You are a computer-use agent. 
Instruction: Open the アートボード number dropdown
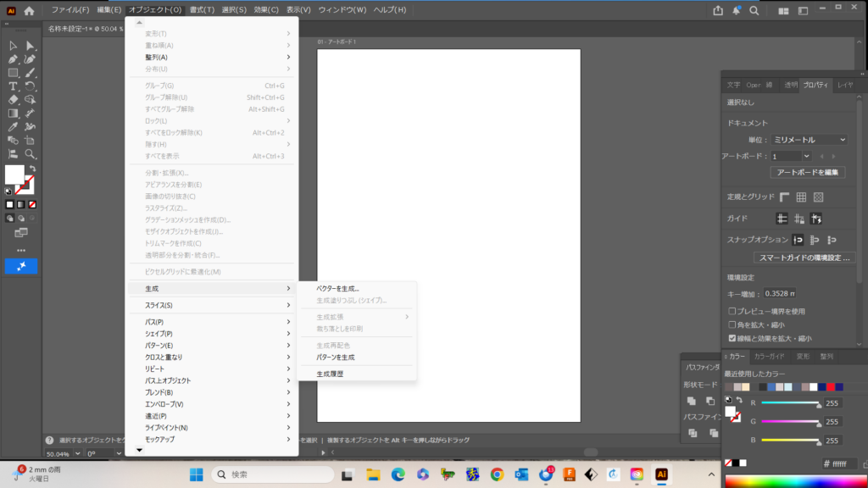(x=806, y=156)
